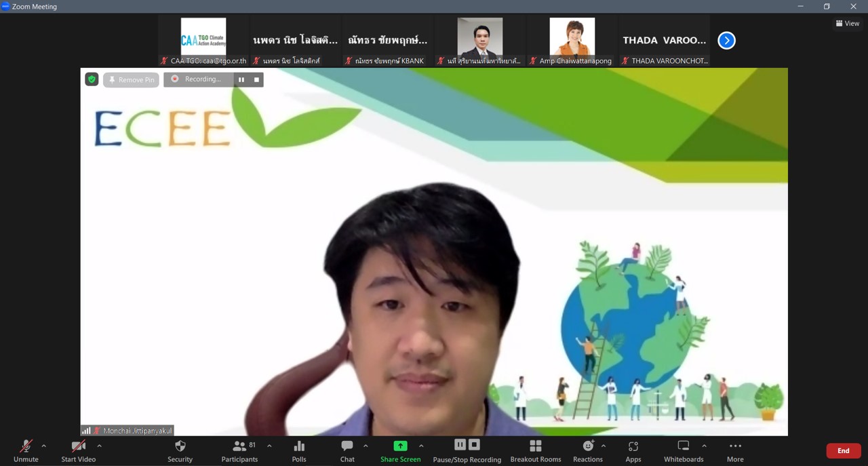Pause the recording in top indicator

241,79
